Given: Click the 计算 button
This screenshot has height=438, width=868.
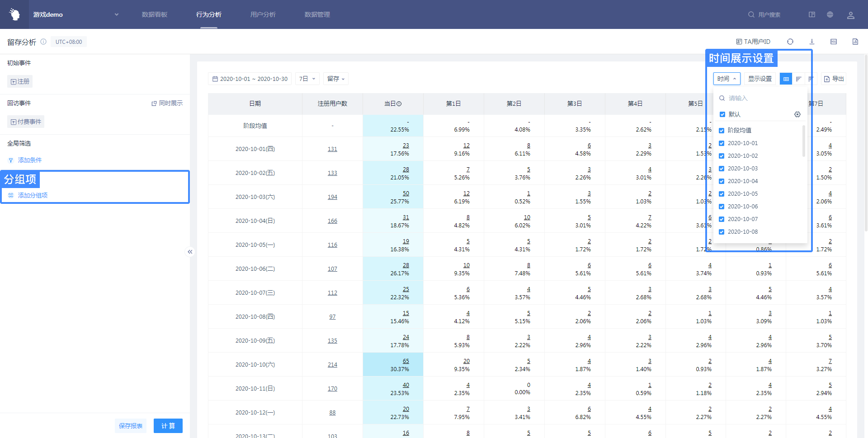Looking at the screenshot, I should click(168, 426).
